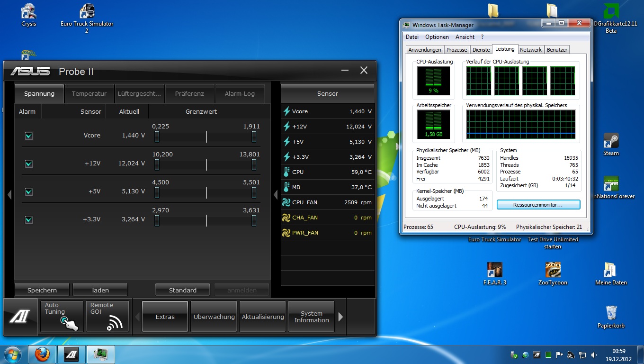Open Meine Daten folder shortcut

click(611, 273)
